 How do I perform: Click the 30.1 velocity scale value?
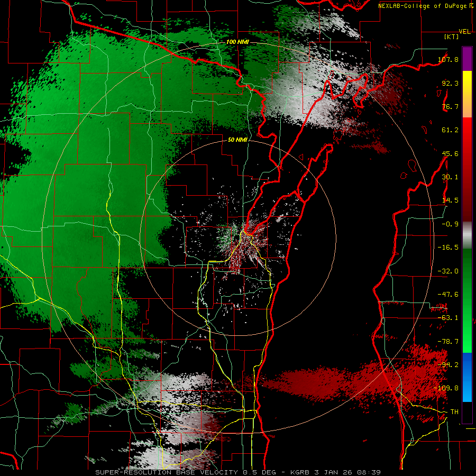tap(450, 177)
